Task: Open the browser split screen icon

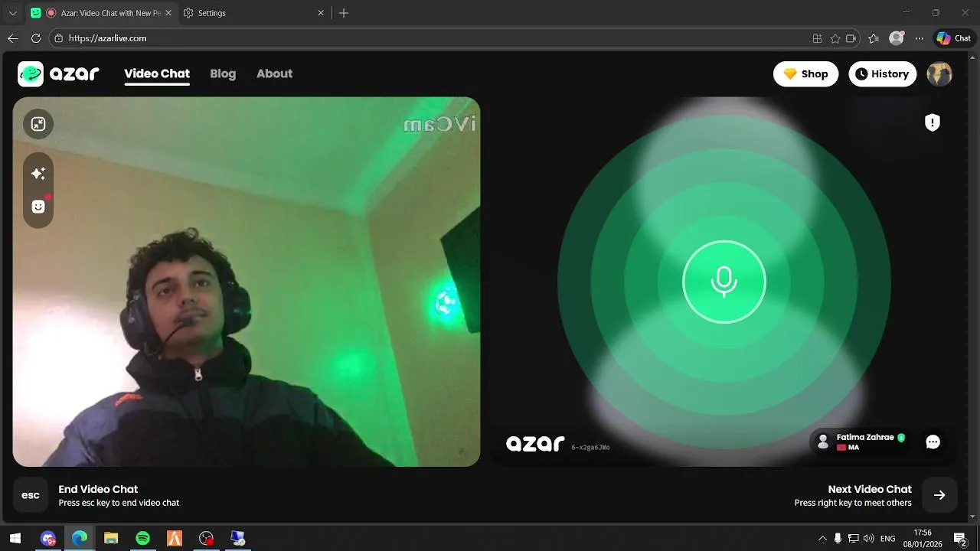Action: (x=817, y=38)
